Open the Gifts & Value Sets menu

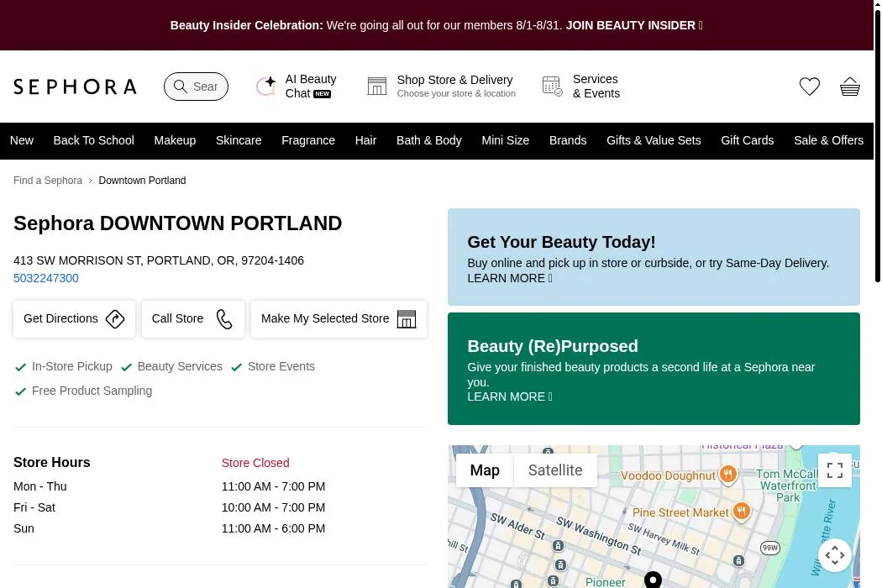click(654, 140)
